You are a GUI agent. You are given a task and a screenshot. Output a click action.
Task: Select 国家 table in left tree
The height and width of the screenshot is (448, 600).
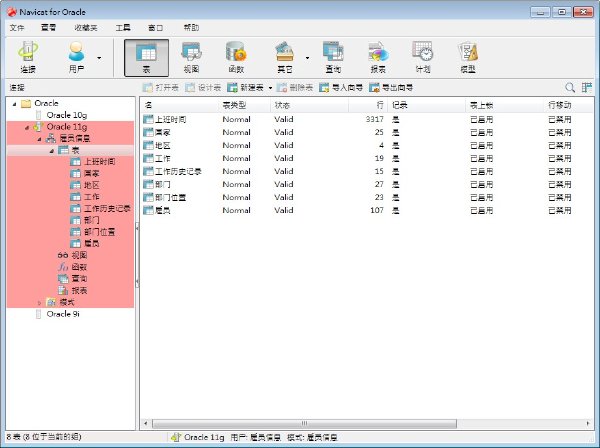pos(91,174)
